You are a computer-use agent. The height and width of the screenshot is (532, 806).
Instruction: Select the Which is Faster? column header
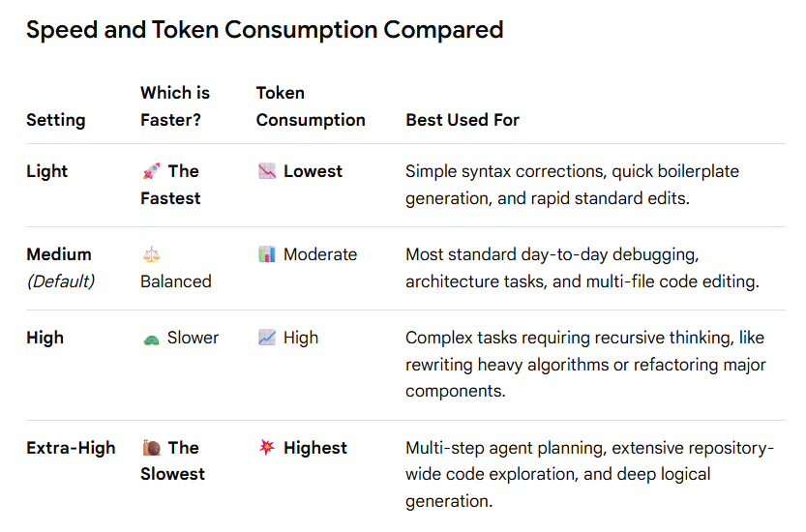pyautogui.click(x=175, y=106)
